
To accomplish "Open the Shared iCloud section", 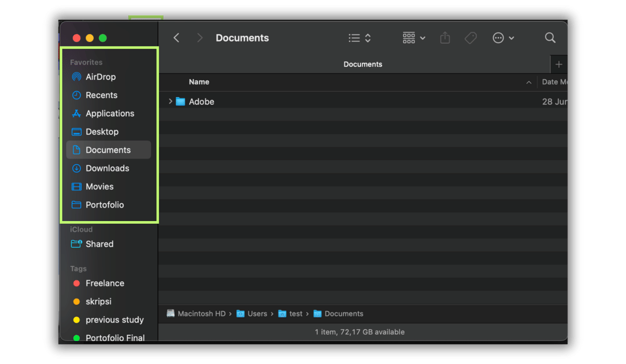I will (100, 244).
